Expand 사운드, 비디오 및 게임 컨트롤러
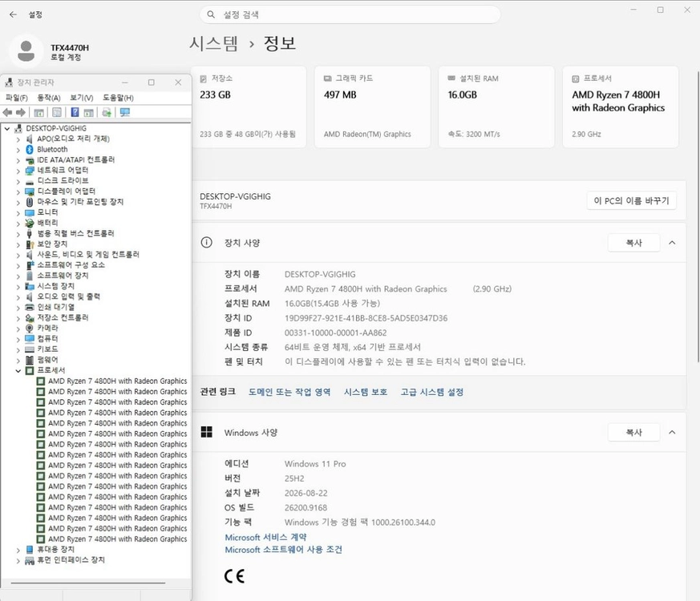This screenshot has width=700, height=601. coord(18,255)
